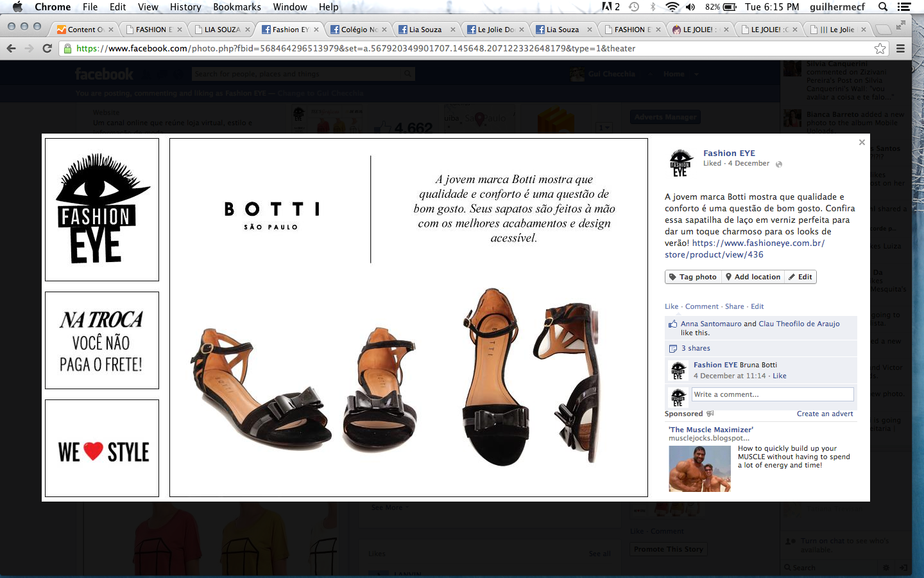Open Clau Theofilo de Araujo link
This screenshot has width=924, height=578.
pyautogui.click(x=799, y=324)
